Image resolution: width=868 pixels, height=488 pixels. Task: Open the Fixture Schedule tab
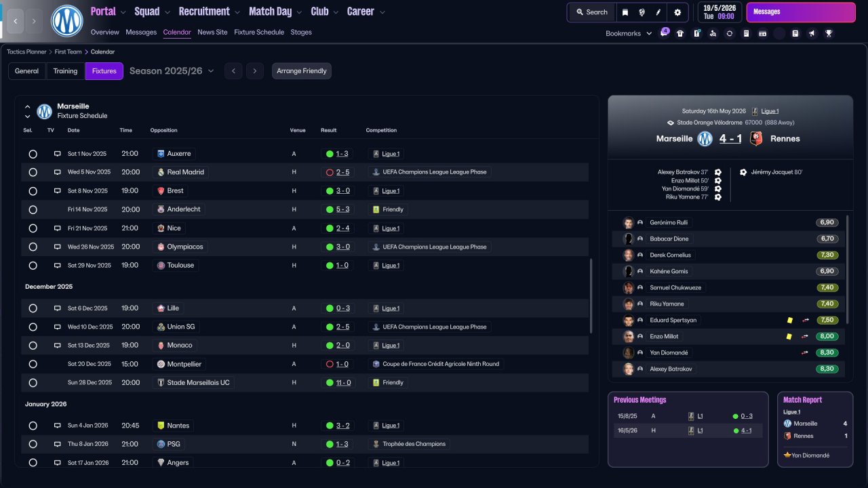click(259, 32)
